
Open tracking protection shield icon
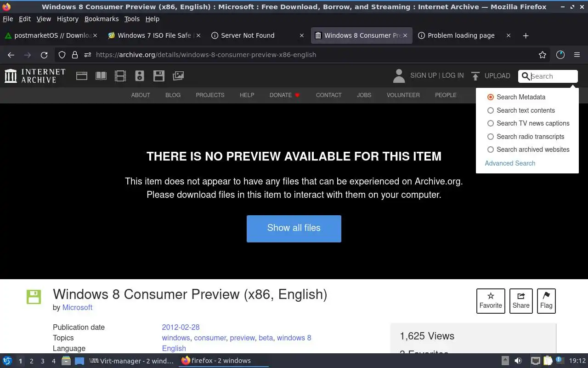point(62,55)
